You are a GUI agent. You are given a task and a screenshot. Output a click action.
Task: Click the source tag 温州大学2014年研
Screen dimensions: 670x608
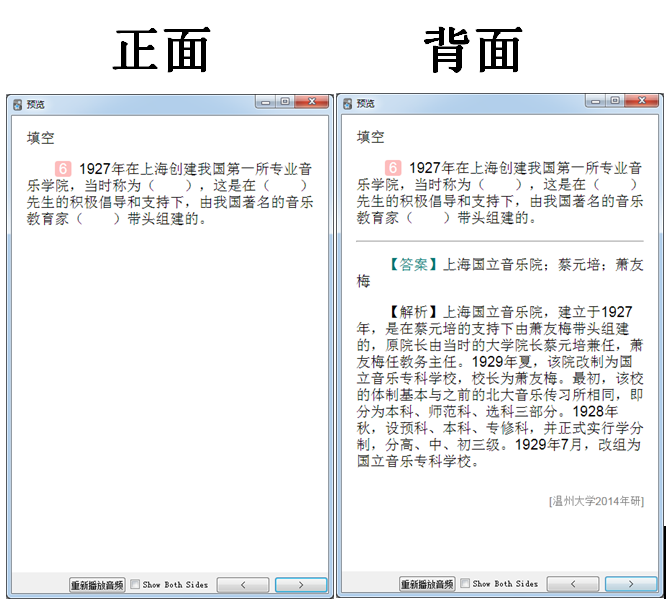point(597,501)
